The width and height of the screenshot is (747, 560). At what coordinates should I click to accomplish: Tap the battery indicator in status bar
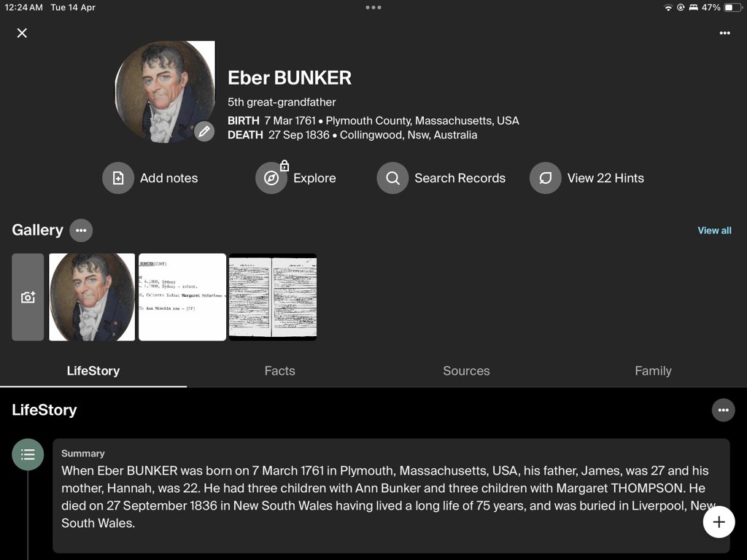pyautogui.click(x=732, y=7)
